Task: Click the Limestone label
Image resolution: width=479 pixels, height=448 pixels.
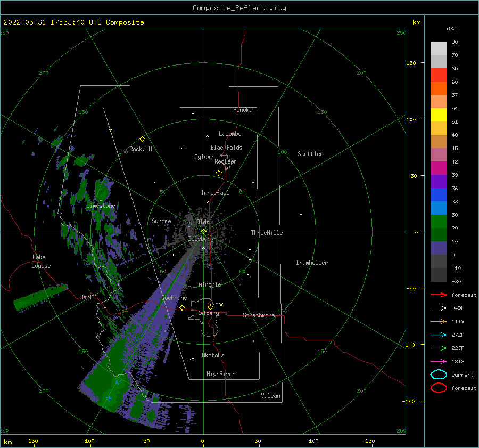Action: coord(101,206)
